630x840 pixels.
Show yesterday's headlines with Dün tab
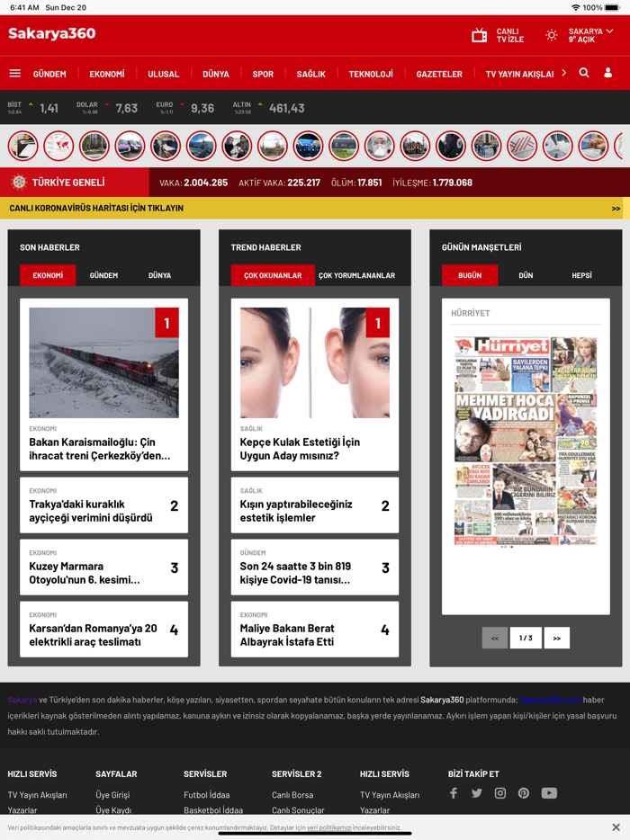click(x=526, y=275)
